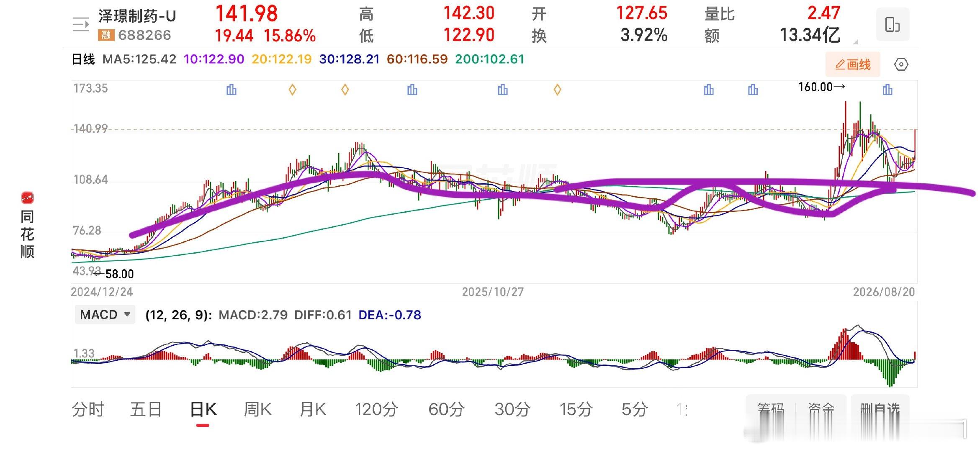Open the diamond marker above 2025/10/27 area
The height and width of the screenshot is (452, 980).
(557, 90)
